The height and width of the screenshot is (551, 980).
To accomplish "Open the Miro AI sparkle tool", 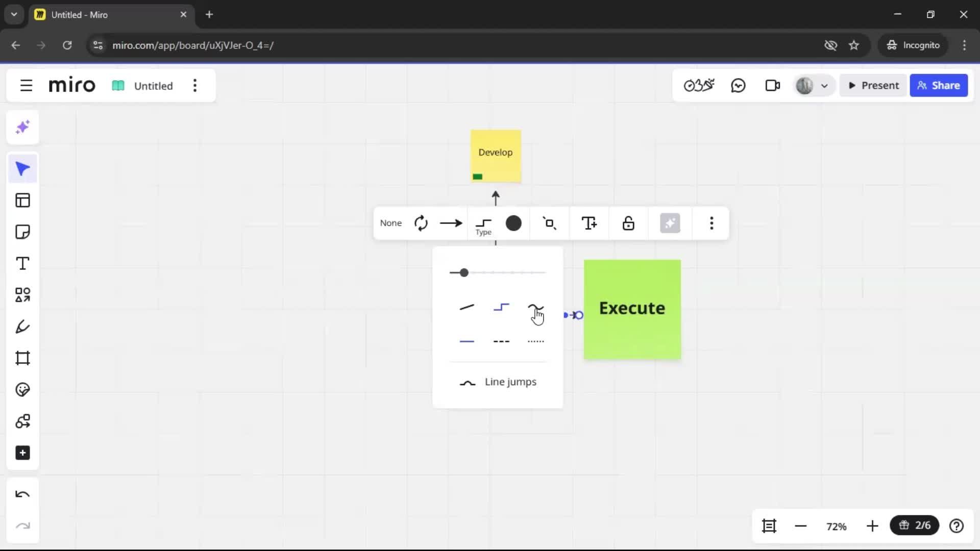I will (x=22, y=127).
